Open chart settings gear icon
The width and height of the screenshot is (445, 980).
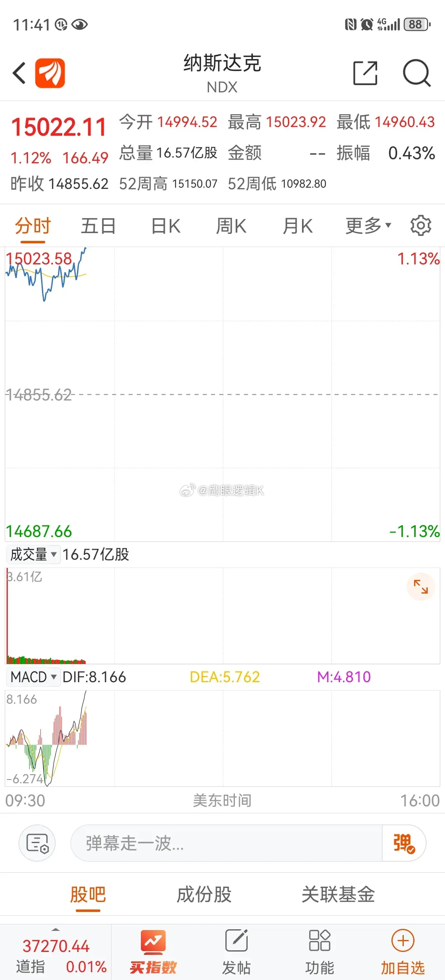[421, 226]
